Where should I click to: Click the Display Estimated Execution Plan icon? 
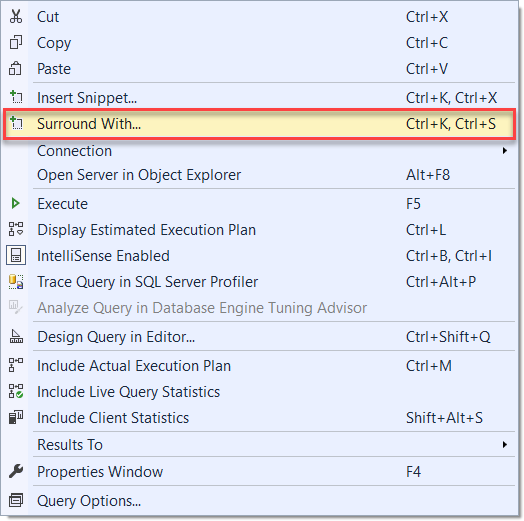pos(16,229)
